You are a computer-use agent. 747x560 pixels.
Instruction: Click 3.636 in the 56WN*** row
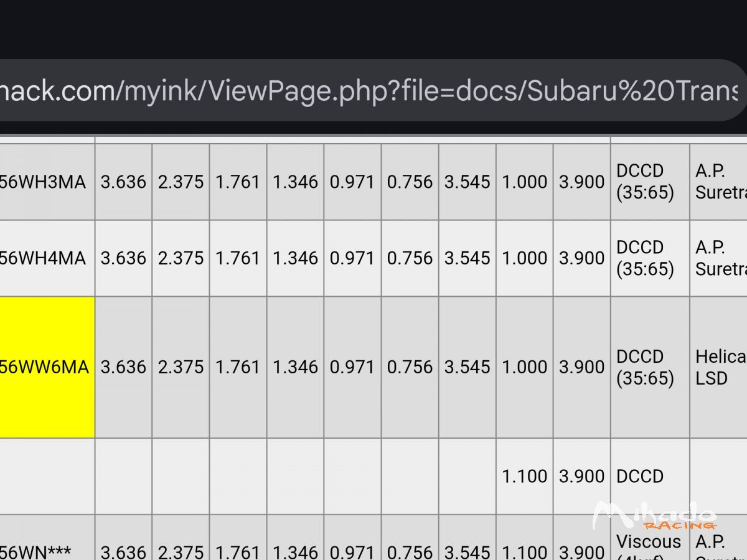coord(123,551)
